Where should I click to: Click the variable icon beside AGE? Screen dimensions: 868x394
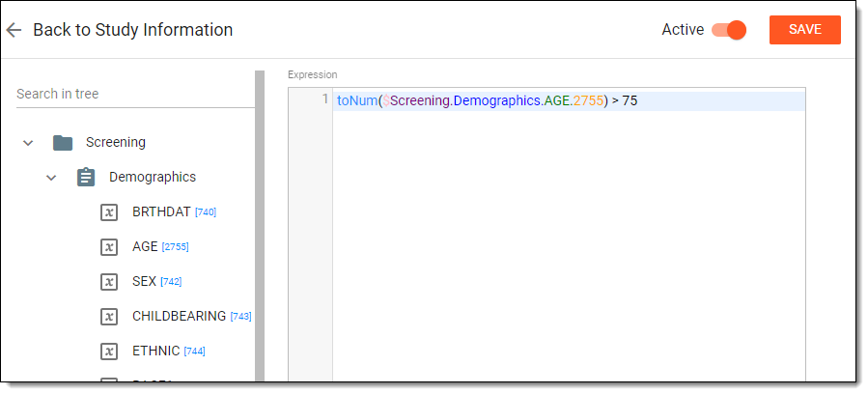(109, 247)
